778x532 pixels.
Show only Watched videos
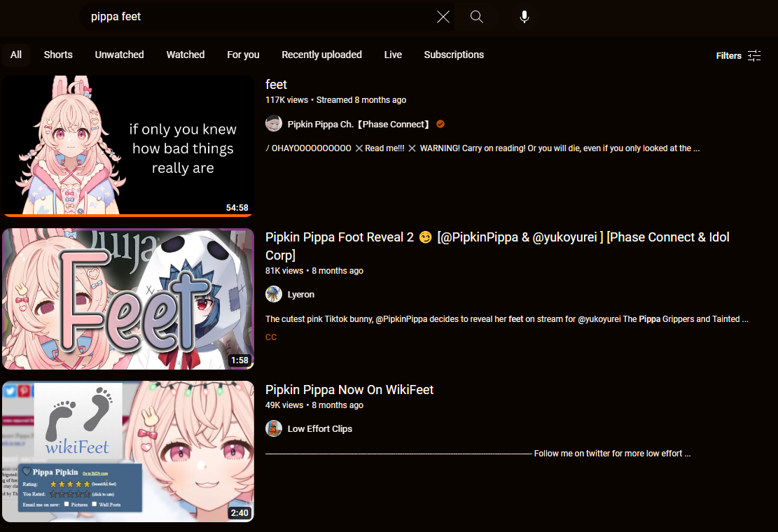pos(186,55)
